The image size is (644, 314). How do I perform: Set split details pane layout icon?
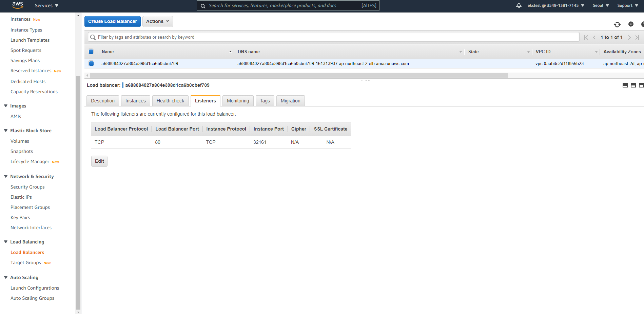[633, 85]
